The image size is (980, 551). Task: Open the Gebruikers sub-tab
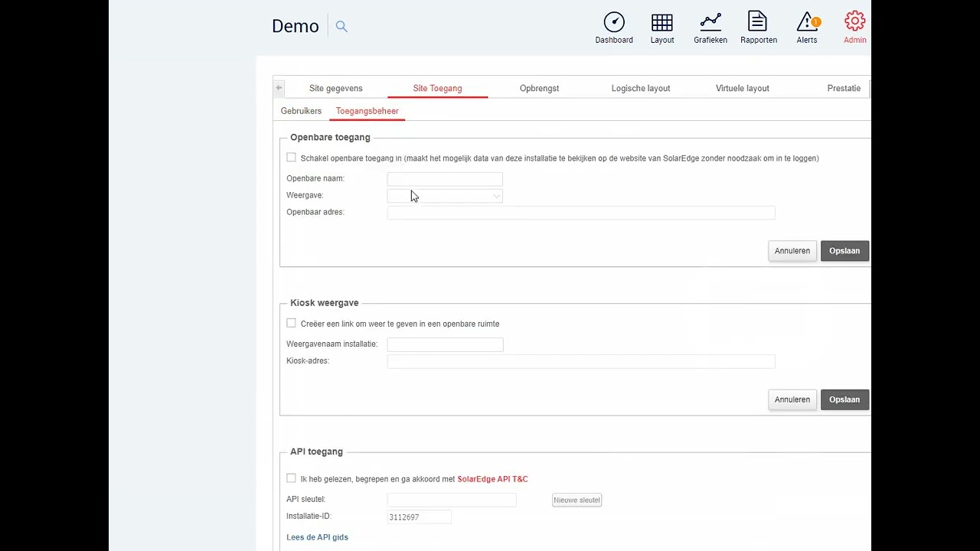[x=301, y=111]
